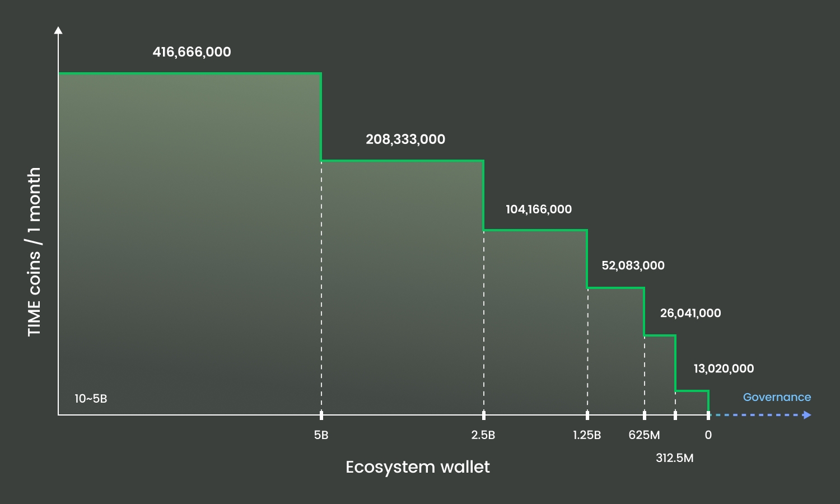The height and width of the screenshot is (504, 840).
Task: Select the 625M axis tick marker
Action: pos(645,415)
